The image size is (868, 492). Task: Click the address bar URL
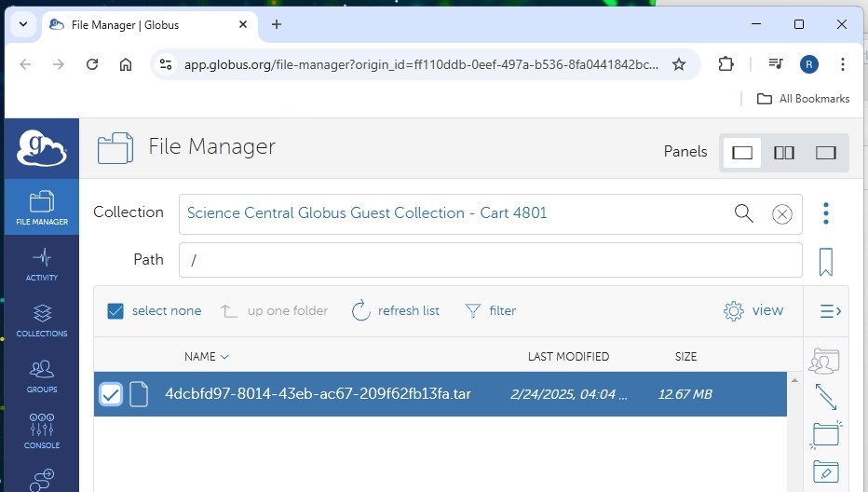point(421,65)
